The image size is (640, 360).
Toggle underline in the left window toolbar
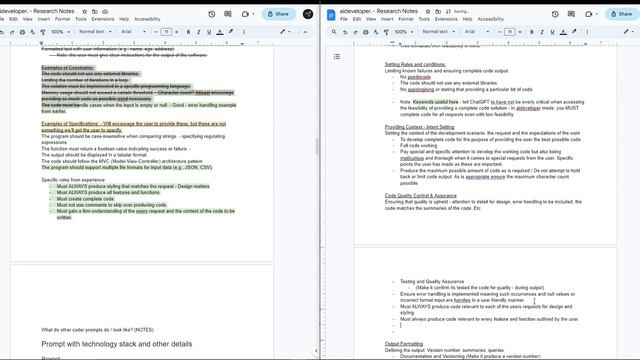[209, 32]
